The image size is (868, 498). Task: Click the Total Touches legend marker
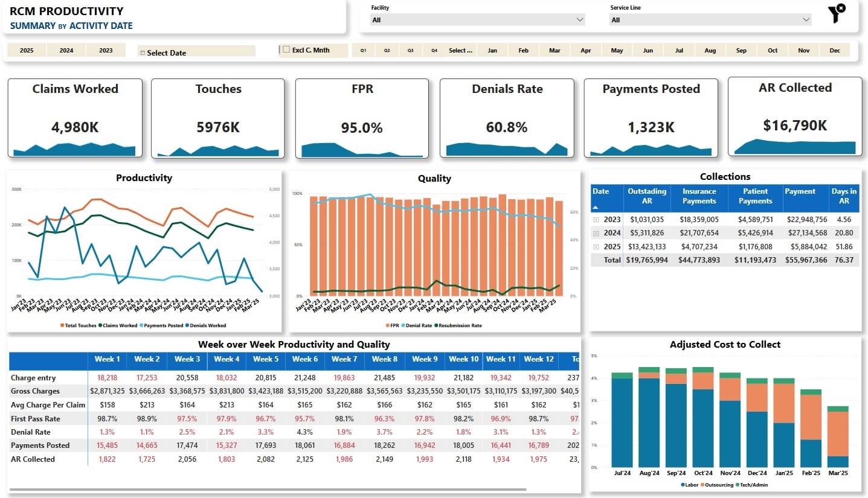pyautogui.click(x=62, y=325)
